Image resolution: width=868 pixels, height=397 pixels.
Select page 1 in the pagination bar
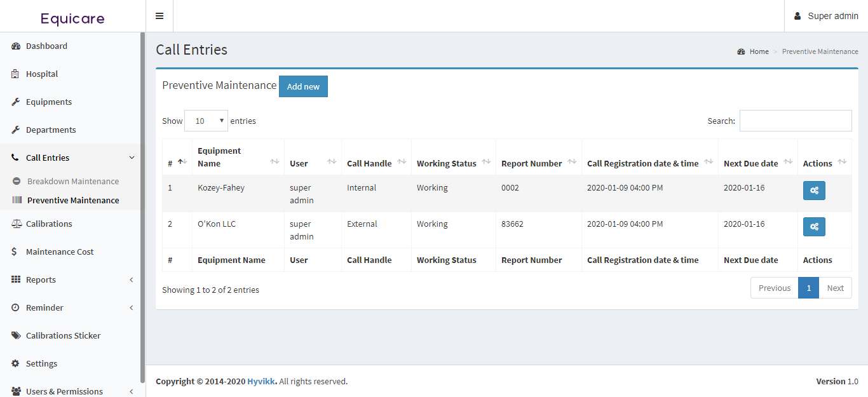(808, 287)
